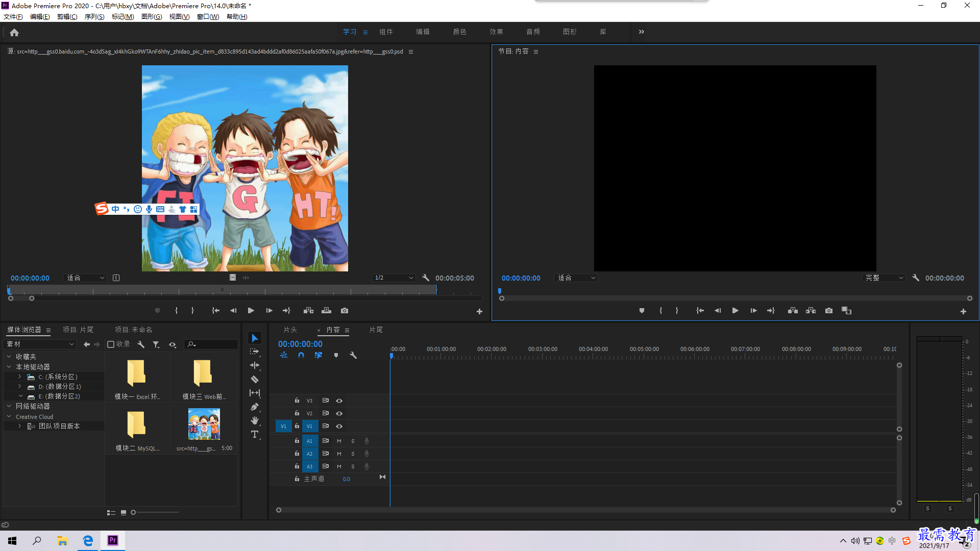Open Premiere Pro from Windows taskbar

[x=113, y=540]
